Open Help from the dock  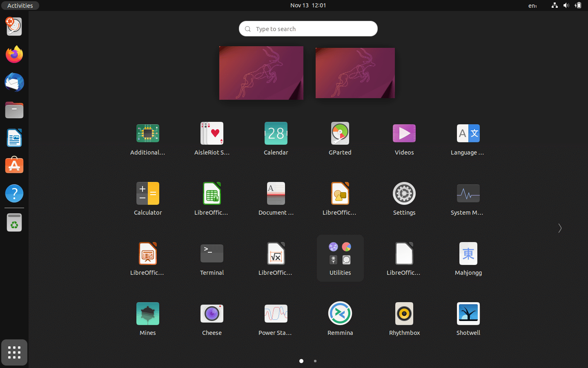pos(14,193)
